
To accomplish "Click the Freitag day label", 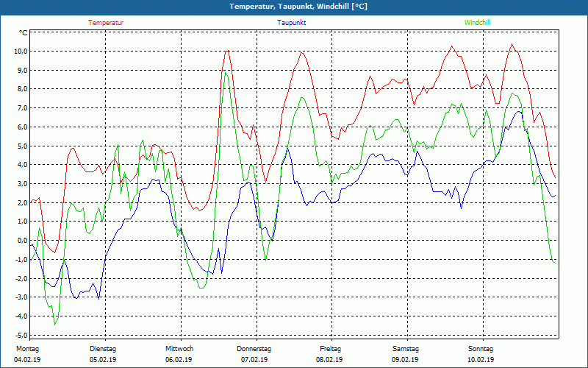I will (x=330, y=349).
